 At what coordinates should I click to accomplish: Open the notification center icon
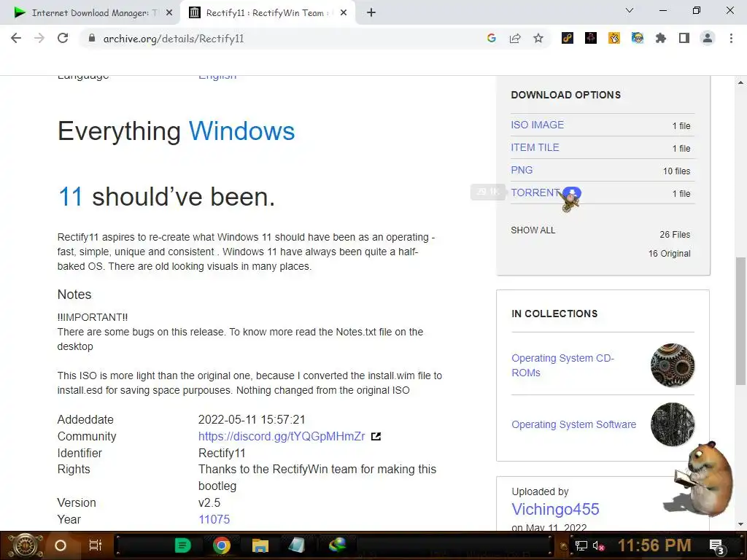point(716,545)
